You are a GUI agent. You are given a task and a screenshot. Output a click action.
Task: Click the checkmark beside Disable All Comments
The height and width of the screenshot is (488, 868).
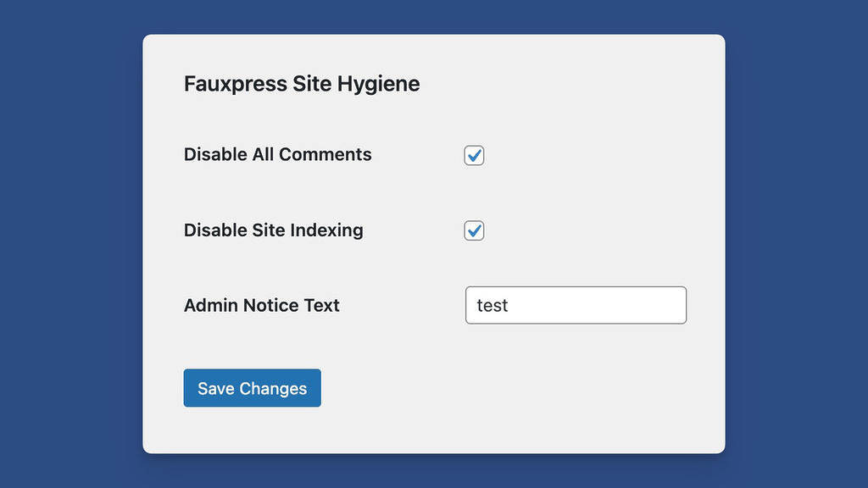(x=474, y=155)
